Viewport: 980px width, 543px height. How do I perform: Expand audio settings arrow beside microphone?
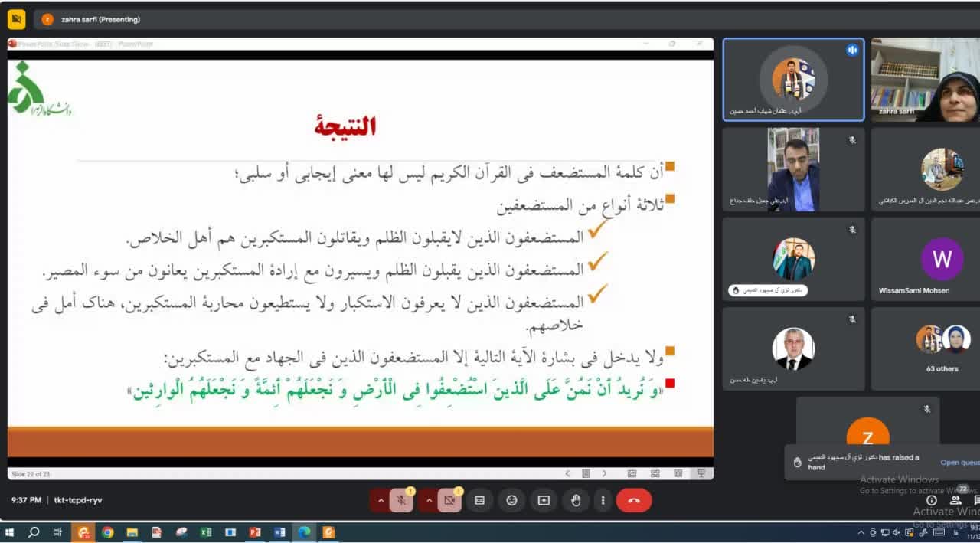point(381,500)
